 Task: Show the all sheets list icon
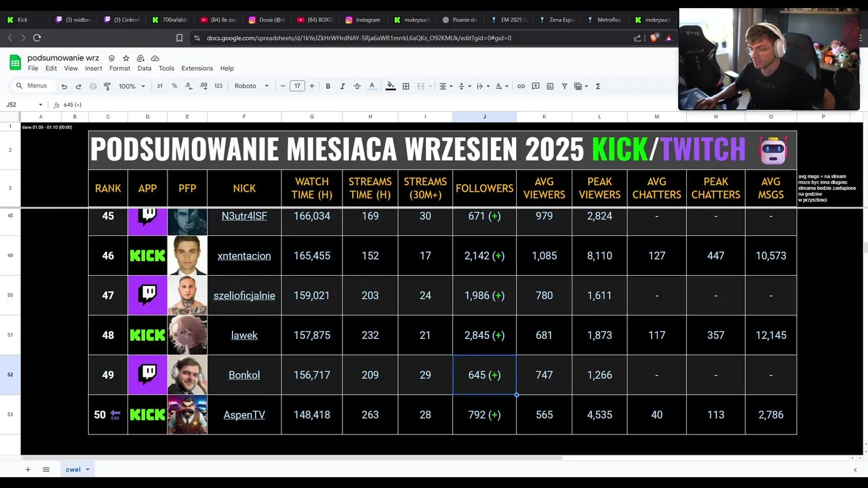(46, 470)
